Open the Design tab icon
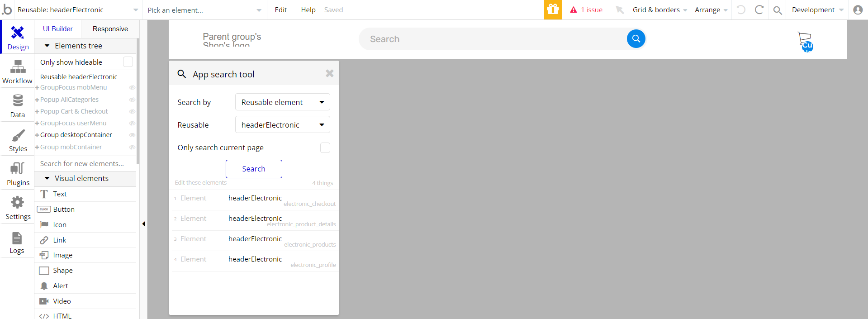 18,33
